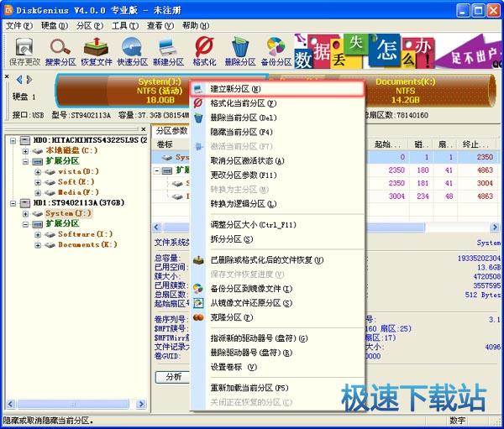Expand the 本地磁盘(C:) tree node
The width and height of the screenshot is (504, 429).
click(25, 151)
